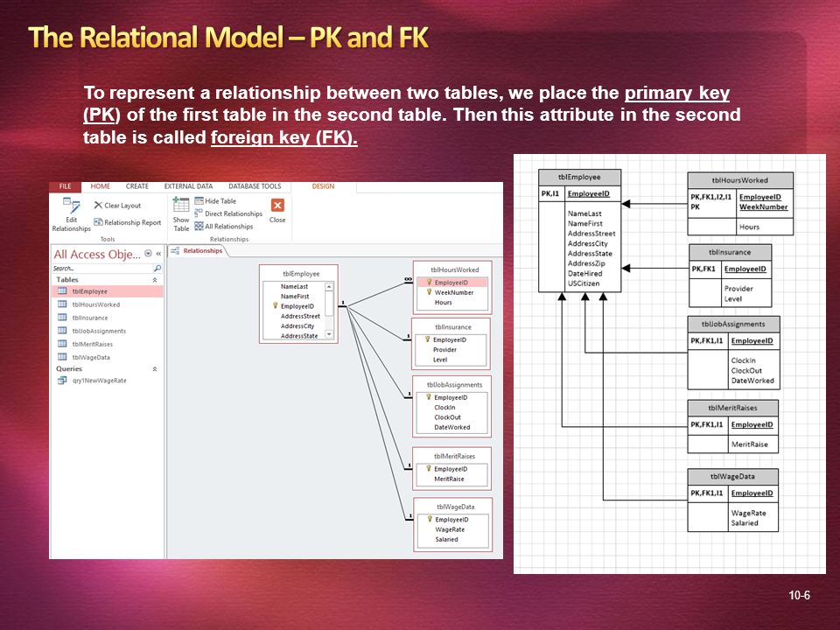The width and height of the screenshot is (840, 630).
Task: Open the Relationship Report
Action: point(128,222)
